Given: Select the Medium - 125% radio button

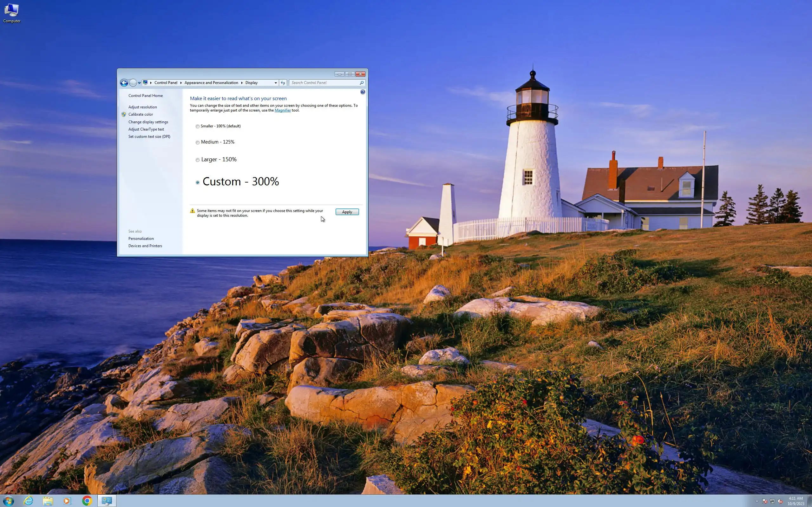Looking at the screenshot, I should click(198, 143).
